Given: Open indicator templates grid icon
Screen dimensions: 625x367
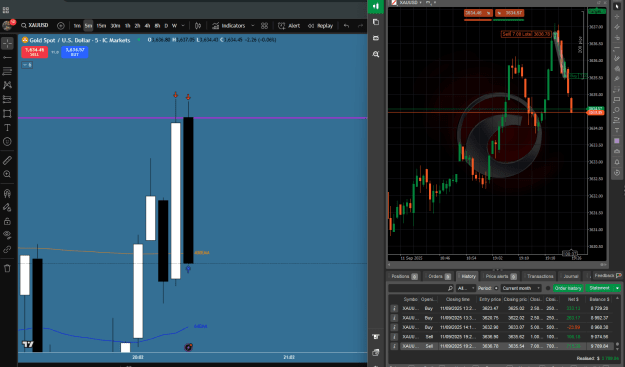Looking at the screenshot, I should click(264, 26).
